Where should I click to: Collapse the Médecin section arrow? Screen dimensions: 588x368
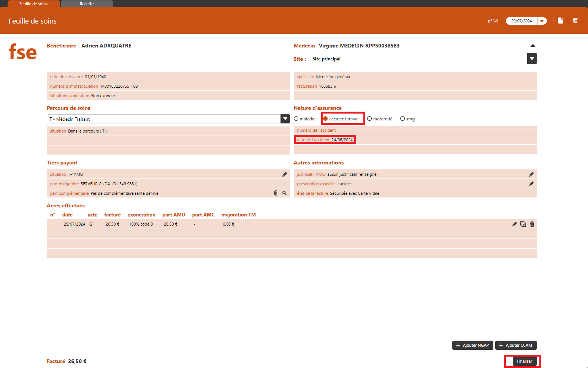[533, 46]
